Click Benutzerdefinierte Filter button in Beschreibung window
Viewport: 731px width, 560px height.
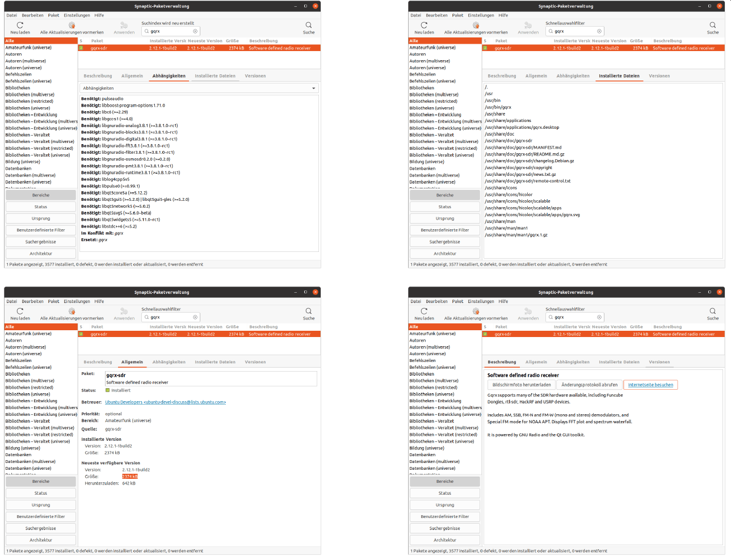[445, 517]
